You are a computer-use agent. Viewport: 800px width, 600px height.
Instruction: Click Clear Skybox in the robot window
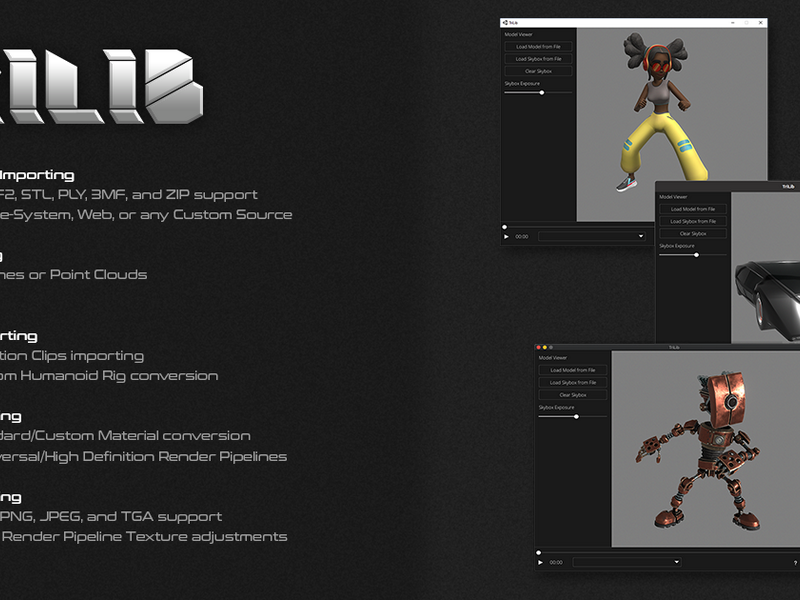point(573,395)
